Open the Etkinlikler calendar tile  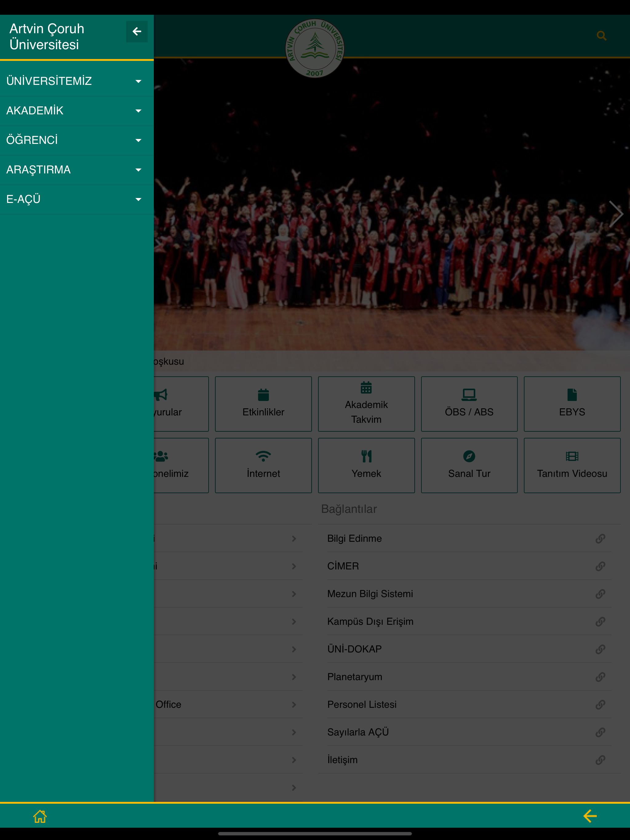[263, 404]
